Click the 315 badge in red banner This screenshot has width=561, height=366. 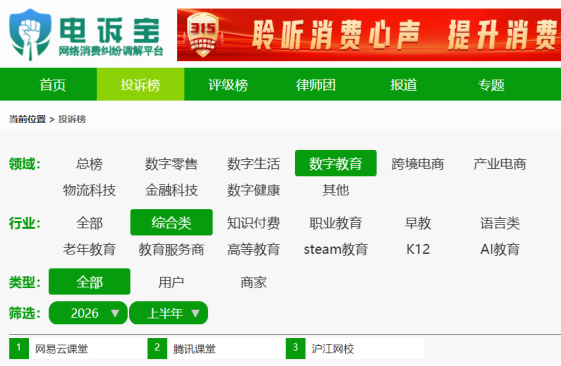coord(203,35)
